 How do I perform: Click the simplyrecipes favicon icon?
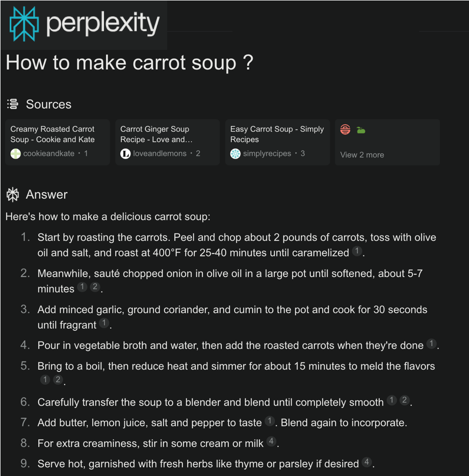point(235,153)
